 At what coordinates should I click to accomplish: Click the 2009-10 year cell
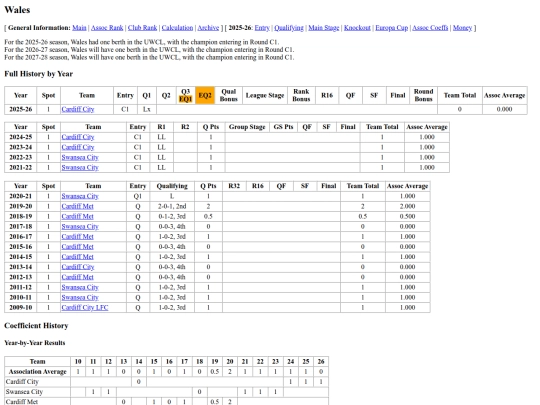pyautogui.click(x=21, y=308)
